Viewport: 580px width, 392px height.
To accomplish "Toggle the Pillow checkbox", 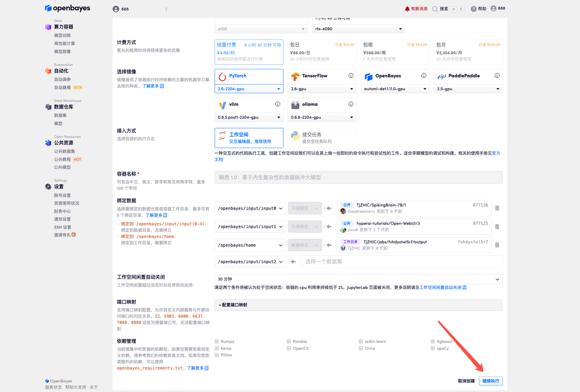I will pos(217,355).
